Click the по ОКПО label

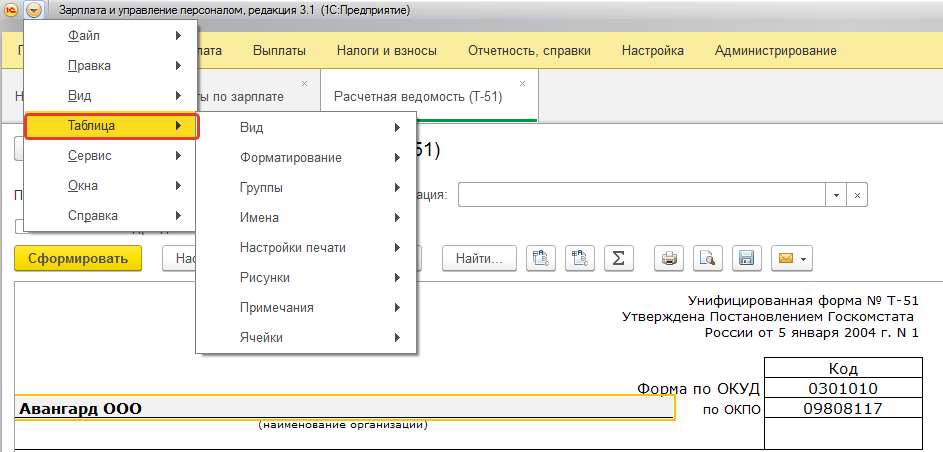click(x=732, y=410)
